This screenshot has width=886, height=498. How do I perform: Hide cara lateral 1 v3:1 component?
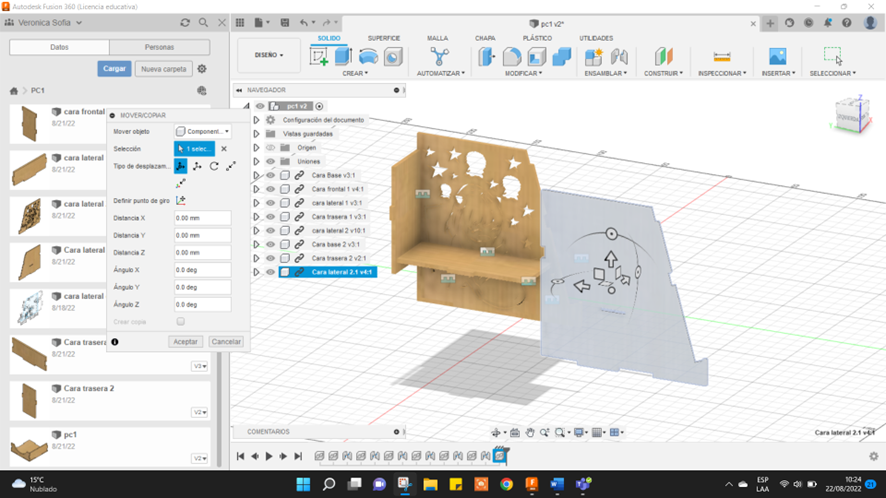click(x=270, y=203)
